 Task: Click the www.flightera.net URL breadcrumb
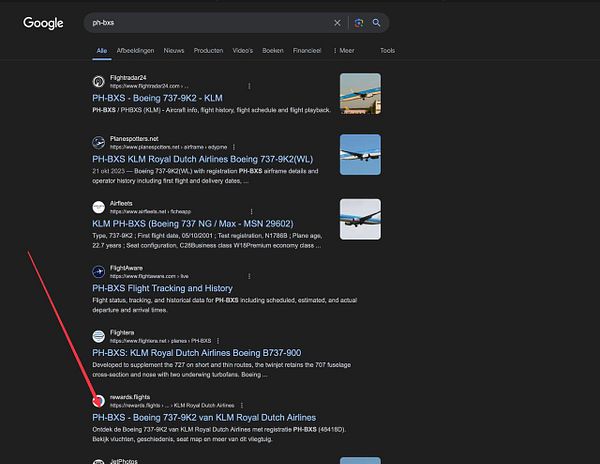click(160, 341)
